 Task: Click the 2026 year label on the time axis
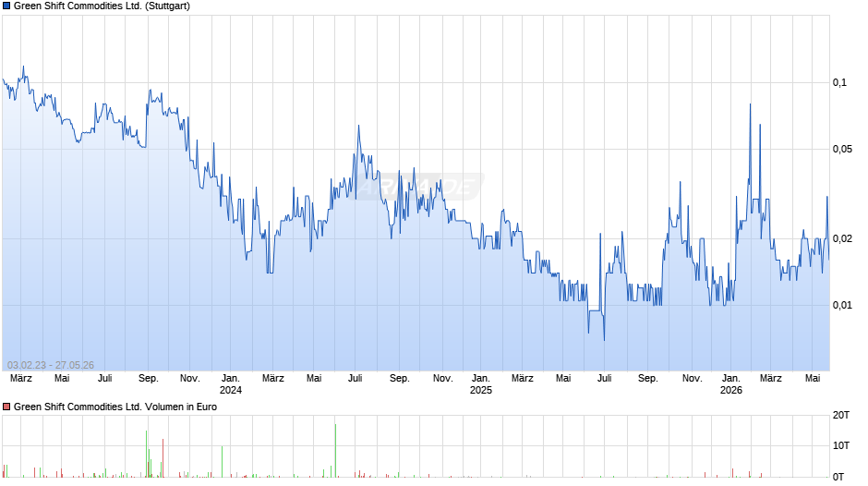(x=730, y=390)
